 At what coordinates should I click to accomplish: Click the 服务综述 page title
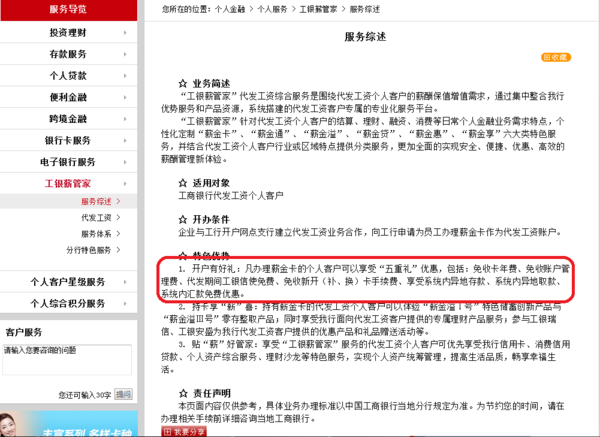pos(365,37)
